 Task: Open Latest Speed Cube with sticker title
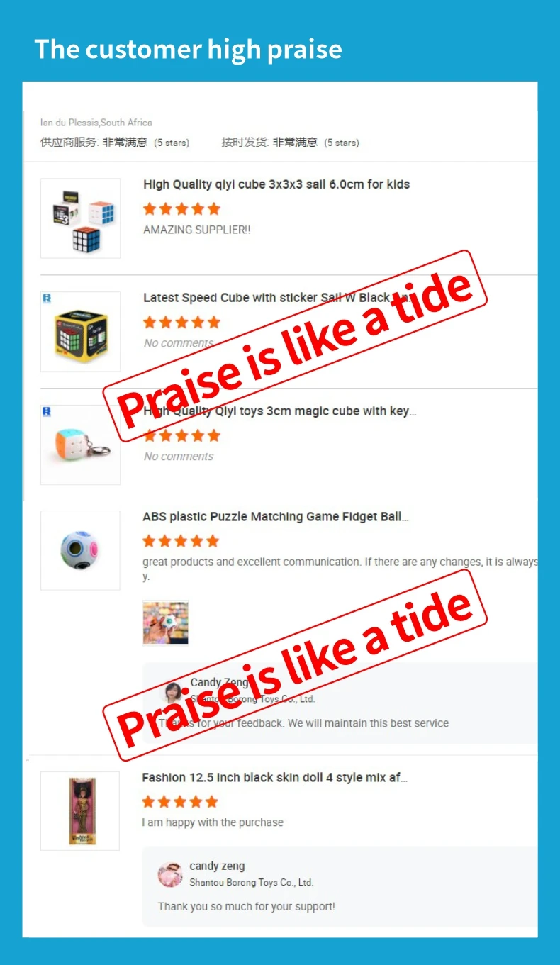coord(276,298)
